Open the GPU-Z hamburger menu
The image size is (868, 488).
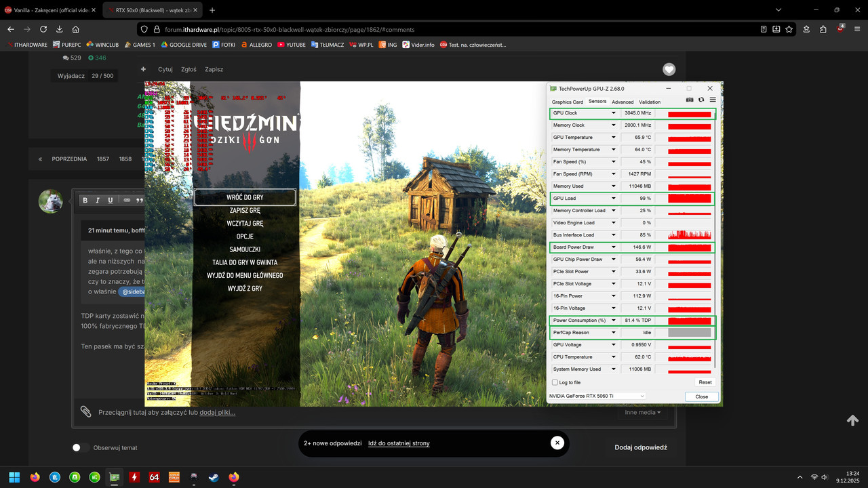tap(713, 100)
